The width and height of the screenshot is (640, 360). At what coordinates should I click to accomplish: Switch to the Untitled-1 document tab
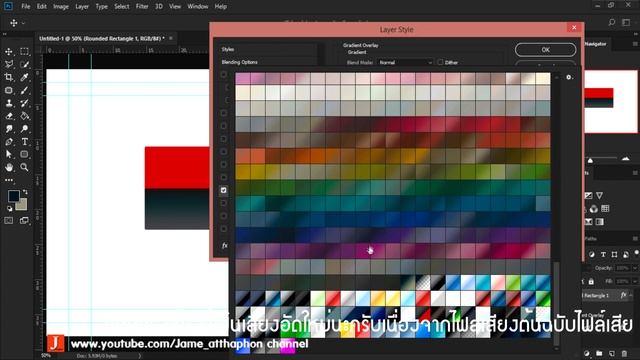[102, 38]
